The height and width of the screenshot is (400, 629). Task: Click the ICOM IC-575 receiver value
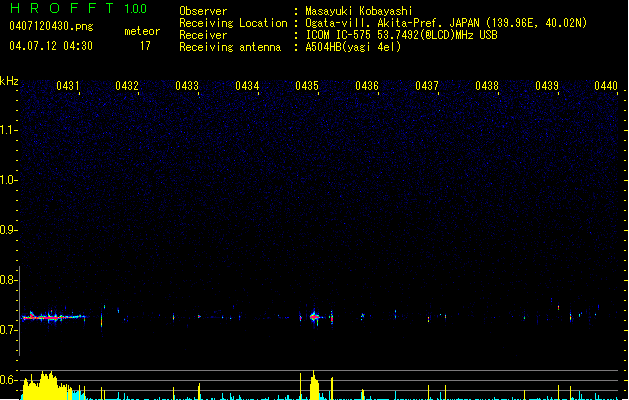[401, 35]
